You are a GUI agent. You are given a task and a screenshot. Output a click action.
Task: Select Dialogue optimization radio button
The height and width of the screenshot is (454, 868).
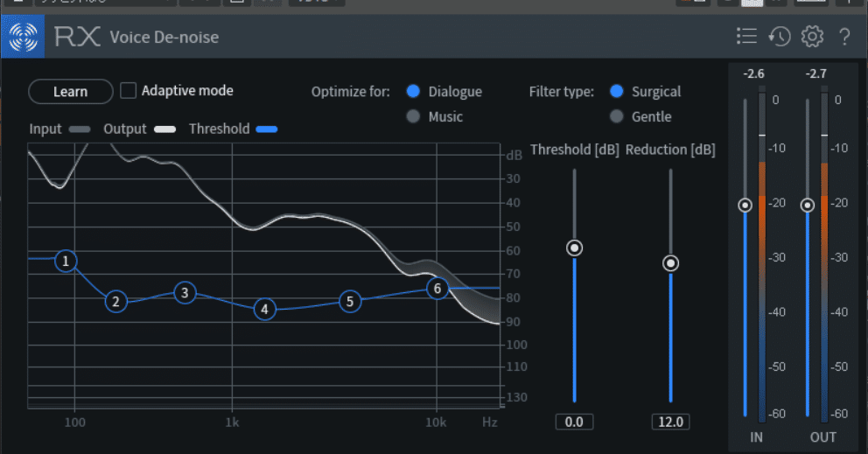(x=413, y=91)
